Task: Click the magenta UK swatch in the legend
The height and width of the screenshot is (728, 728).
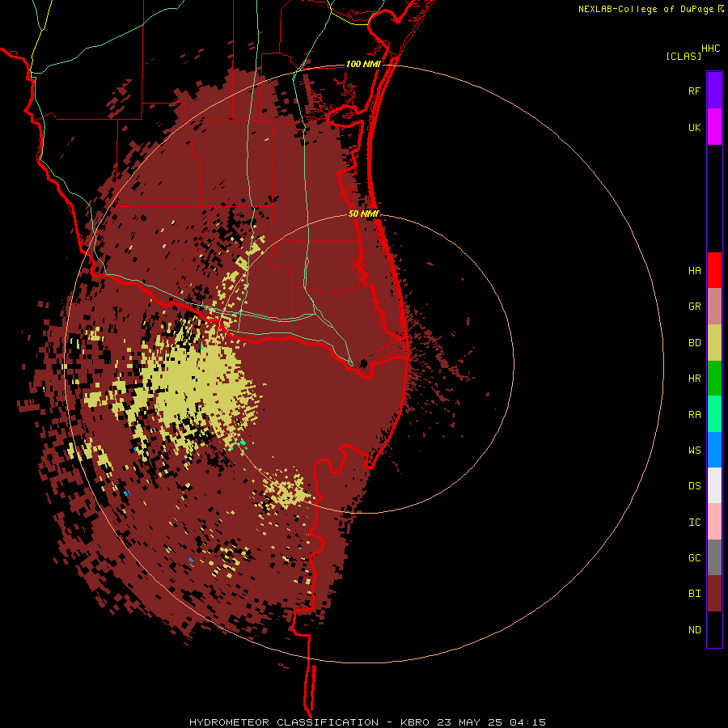Action: click(714, 127)
